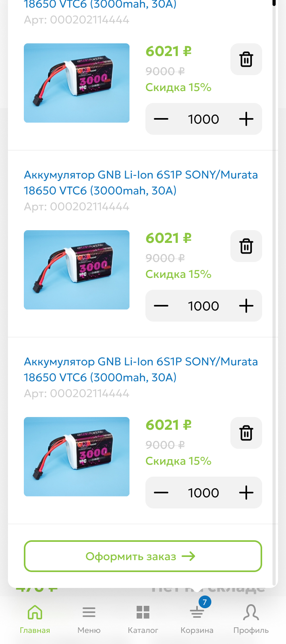The height and width of the screenshot is (644, 286).
Task: Click the Оформить заказ button
Action: tap(143, 556)
